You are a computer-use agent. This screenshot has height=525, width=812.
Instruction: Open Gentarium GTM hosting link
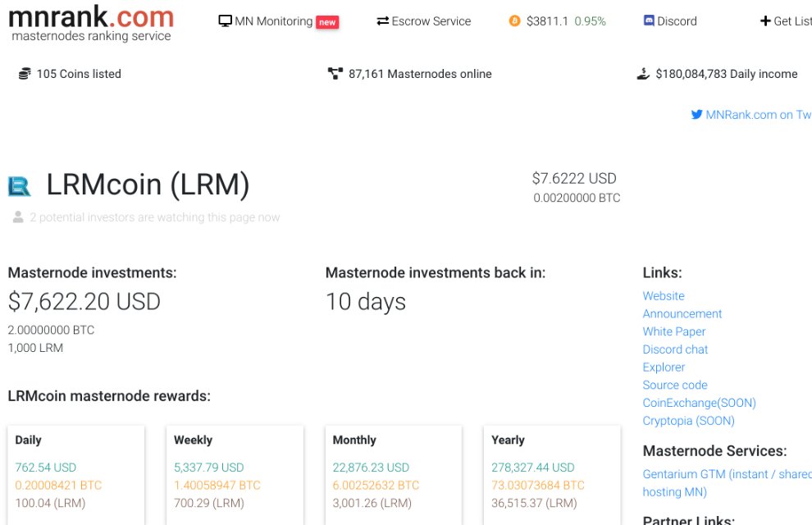(x=727, y=482)
